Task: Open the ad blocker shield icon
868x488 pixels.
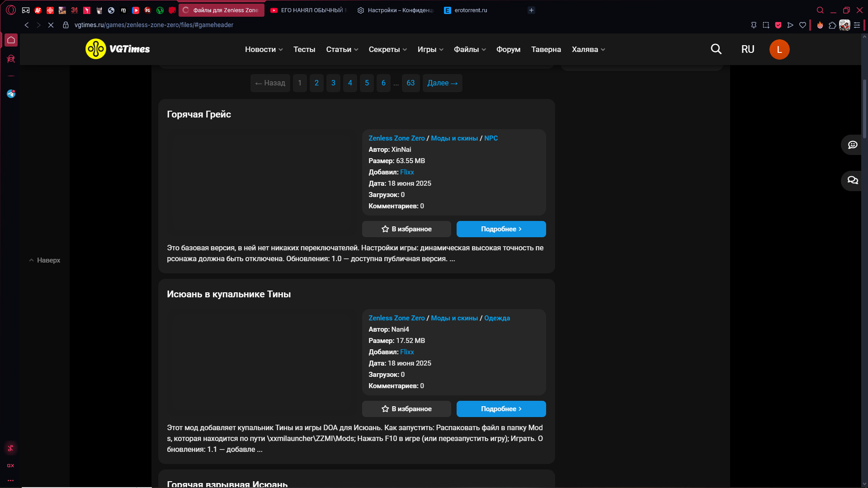Action: (x=778, y=25)
